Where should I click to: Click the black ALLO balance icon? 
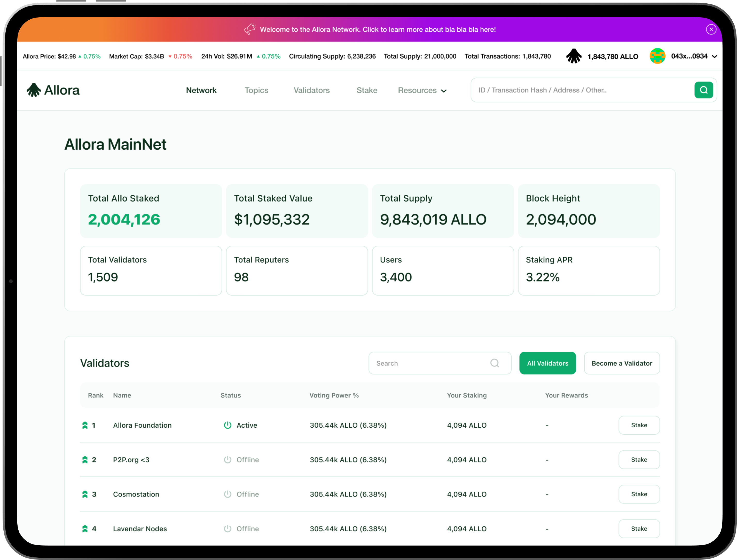tap(574, 56)
